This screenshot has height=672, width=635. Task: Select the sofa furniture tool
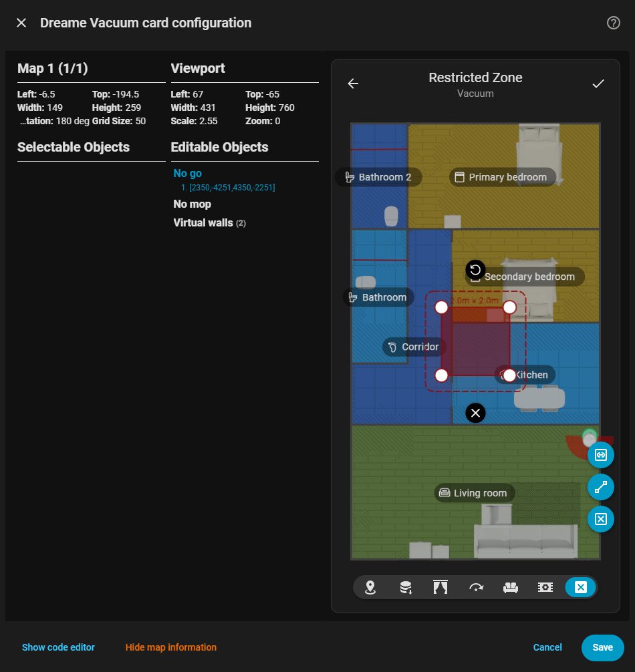click(x=510, y=587)
